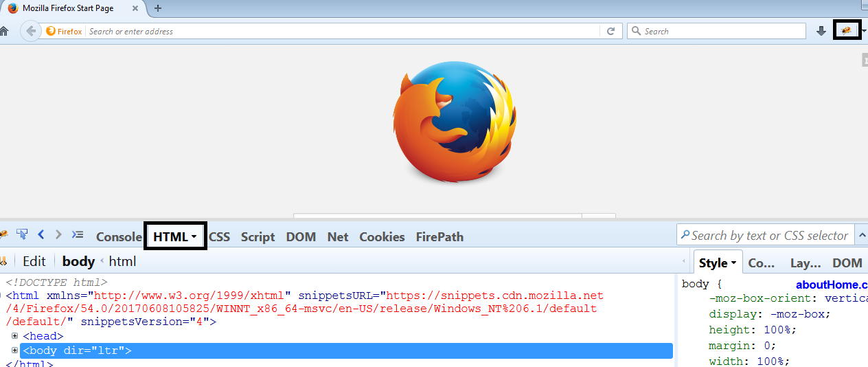Click the magnifier icon in Firebug search
Viewport: 868px width, 367px height.
[685, 236]
